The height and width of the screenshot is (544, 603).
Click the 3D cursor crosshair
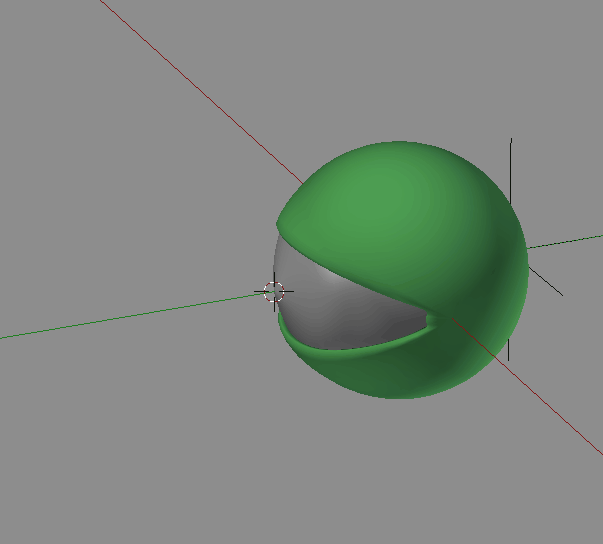[274, 292]
